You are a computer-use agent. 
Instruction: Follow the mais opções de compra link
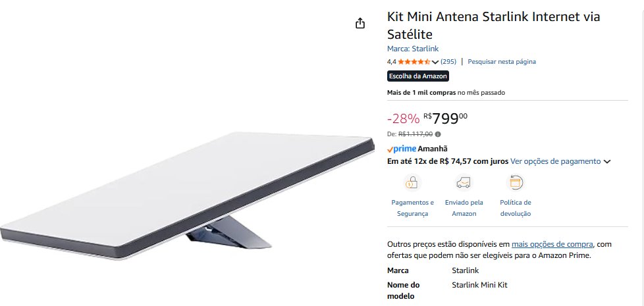pyautogui.click(x=552, y=244)
